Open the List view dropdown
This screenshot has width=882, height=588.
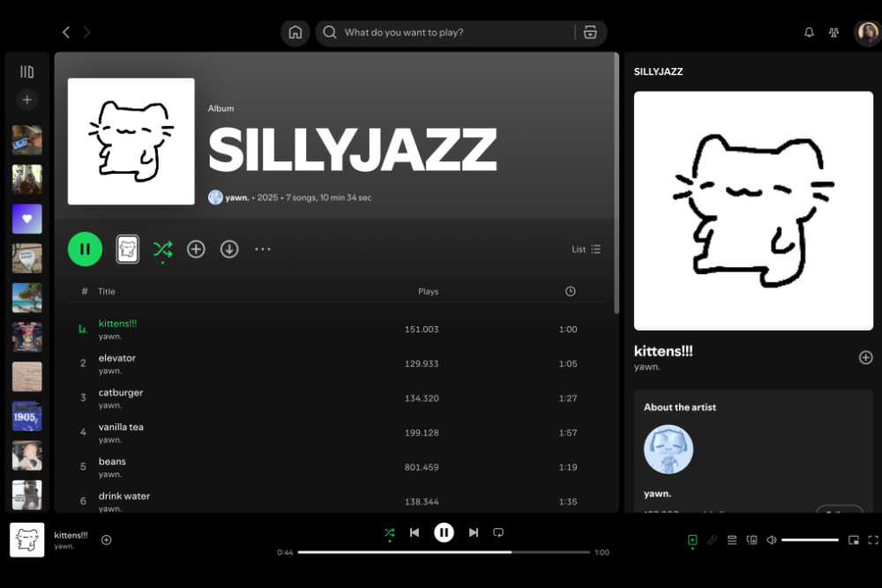click(x=587, y=249)
